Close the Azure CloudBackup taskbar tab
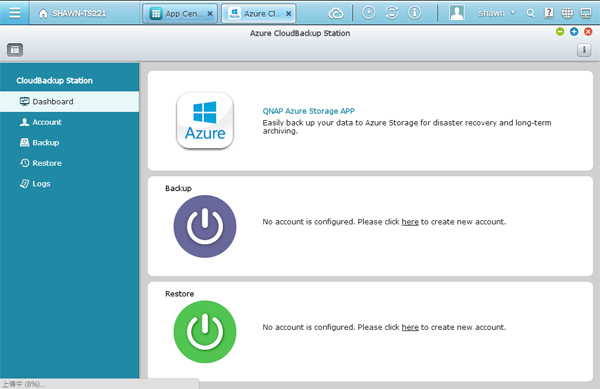The width and height of the screenshot is (600, 389). click(289, 14)
